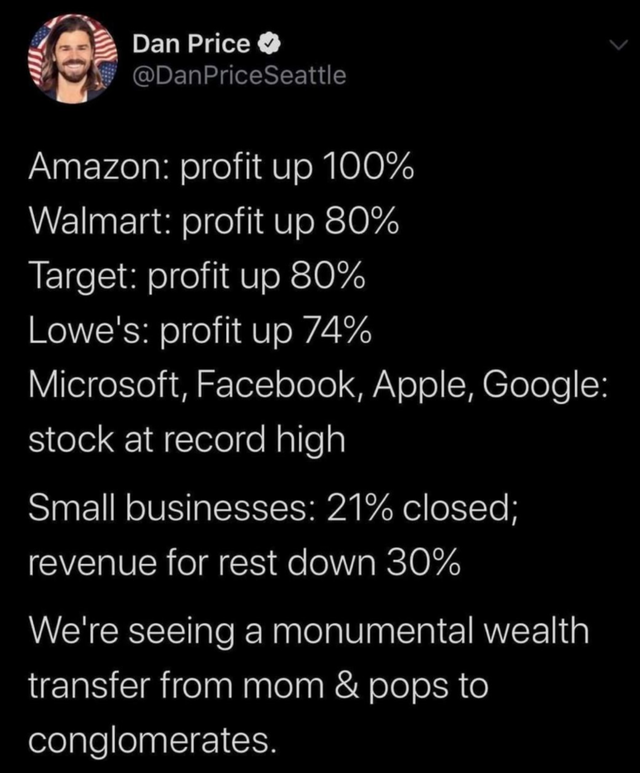The width and height of the screenshot is (640, 773).
Task: Click the word conglomerates
Action: point(152,741)
